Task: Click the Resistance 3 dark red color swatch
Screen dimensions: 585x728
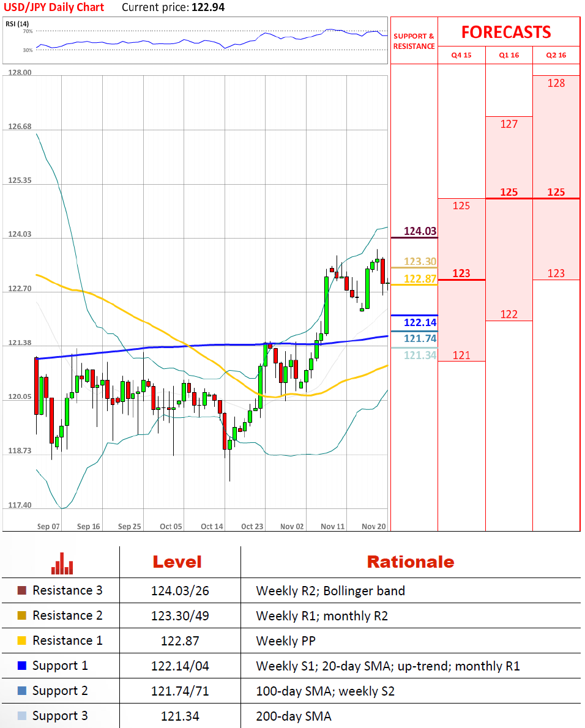Action: point(22,590)
